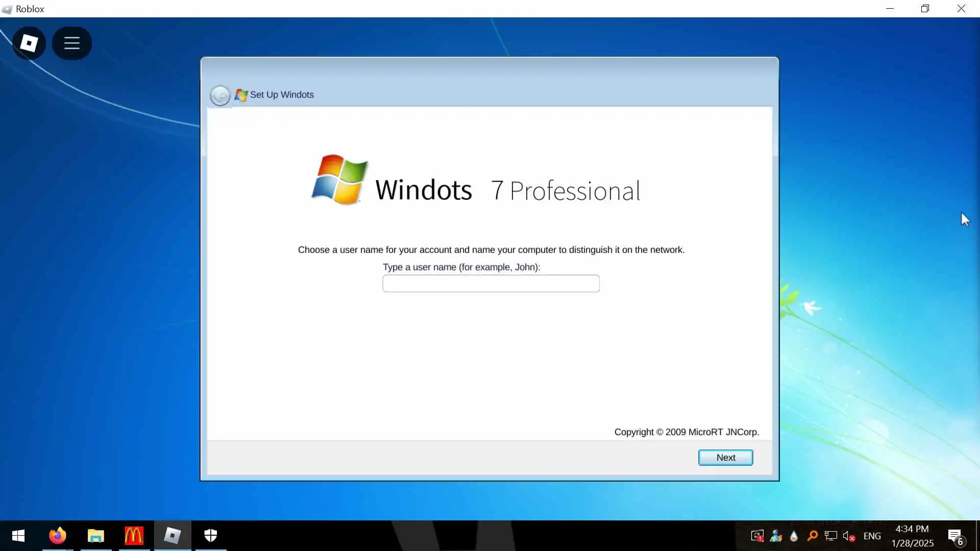Open the Roblox logo menu
The image size is (980, 551).
(29, 43)
